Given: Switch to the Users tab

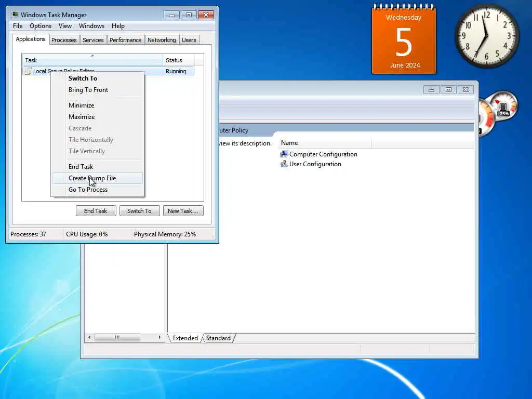Looking at the screenshot, I should (x=189, y=40).
